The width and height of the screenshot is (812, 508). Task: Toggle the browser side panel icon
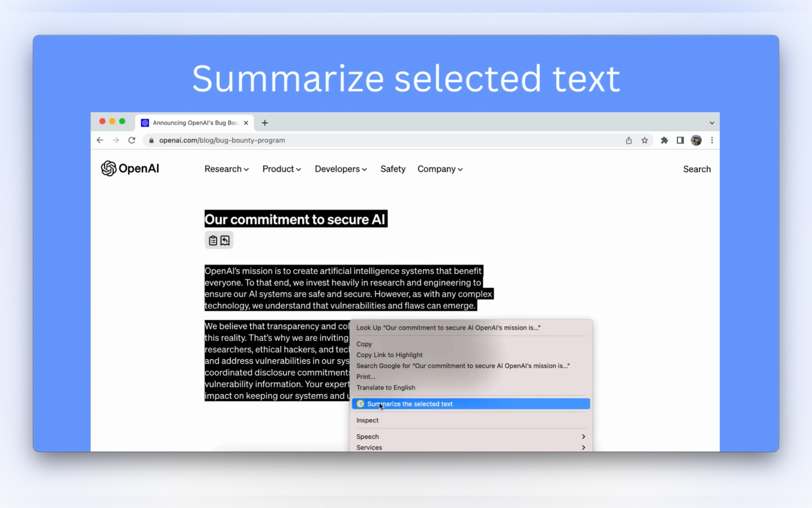click(680, 140)
